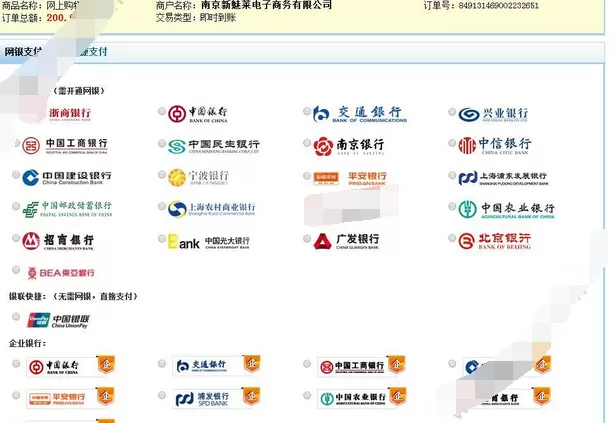Click the personal 中国农业银行 logo
The height and width of the screenshot is (423, 613).
coord(507,210)
